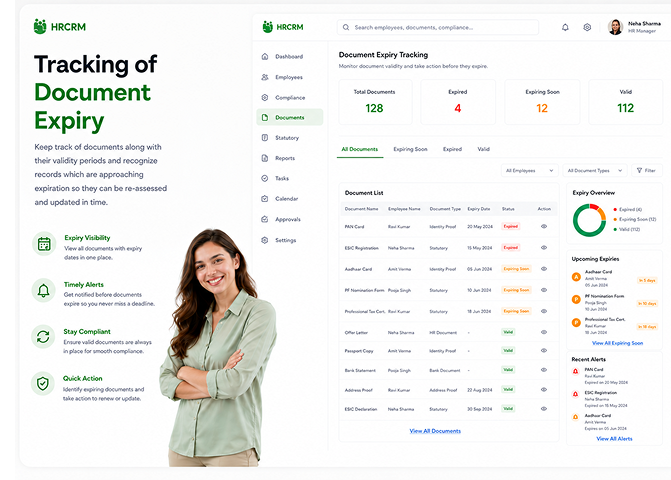
Task: Expand the All Employees dropdown
Action: (x=529, y=171)
